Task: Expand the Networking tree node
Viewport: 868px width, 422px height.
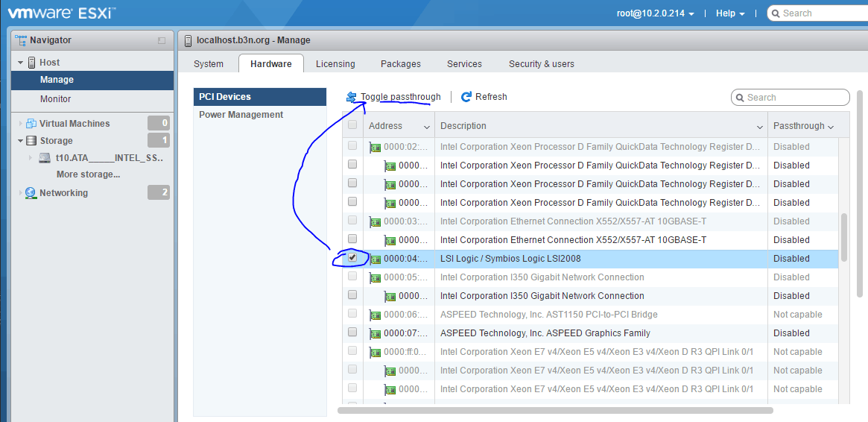Action: pyautogui.click(x=20, y=192)
